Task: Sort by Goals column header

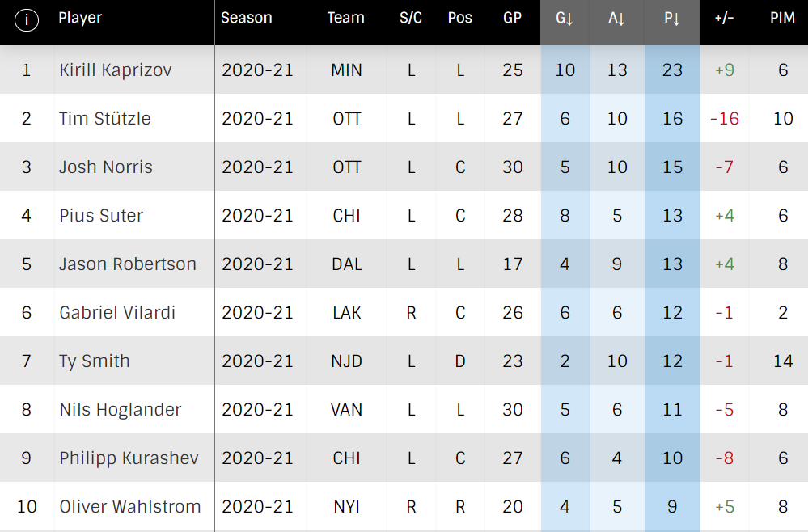Action: [565, 19]
